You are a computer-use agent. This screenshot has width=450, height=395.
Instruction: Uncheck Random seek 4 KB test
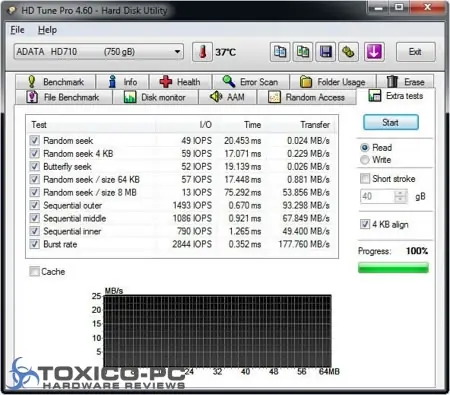click(x=34, y=153)
